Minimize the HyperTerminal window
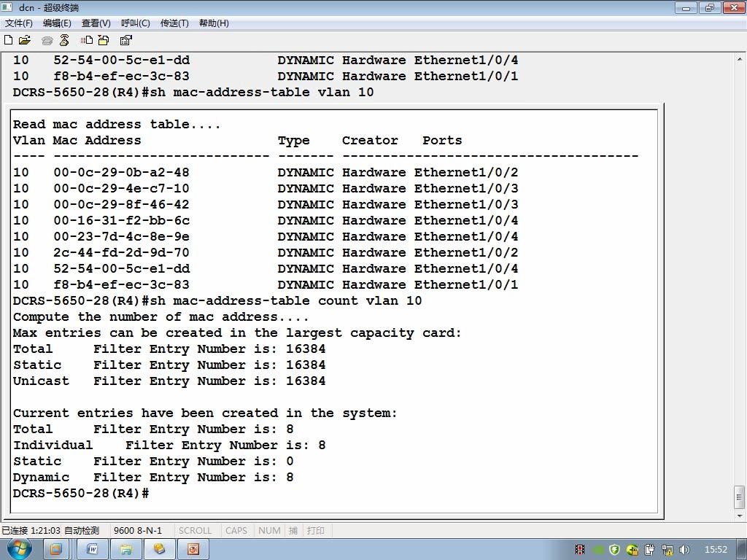The image size is (747, 560). tap(686, 7)
